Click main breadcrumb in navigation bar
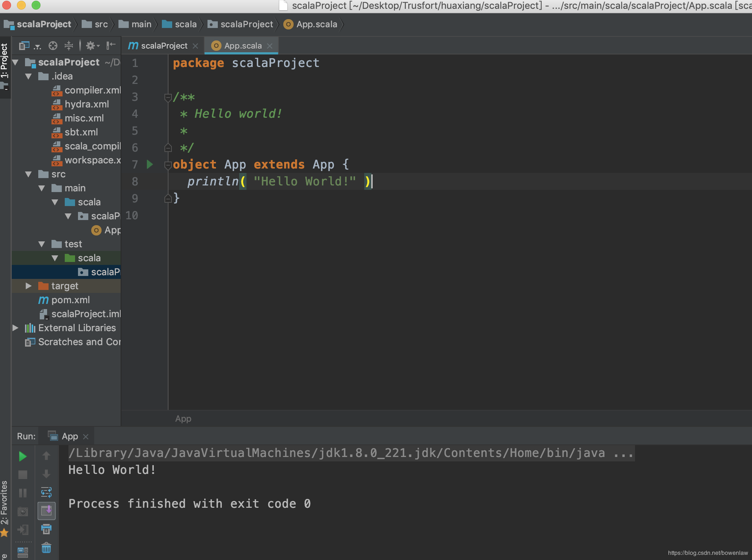 (135, 24)
